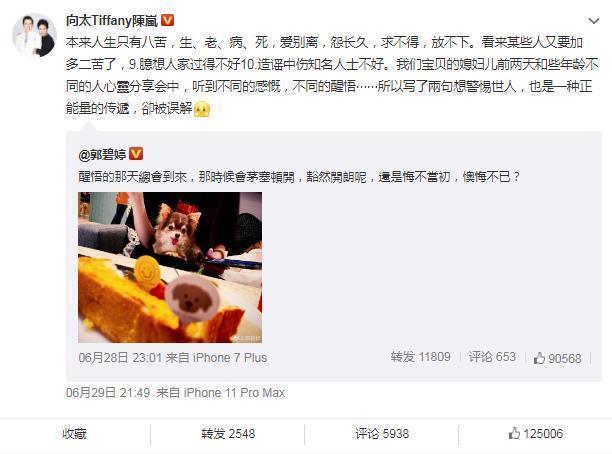Enlarge the dog and cake photo
The width and height of the screenshot is (612, 454).
coord(170,267)
